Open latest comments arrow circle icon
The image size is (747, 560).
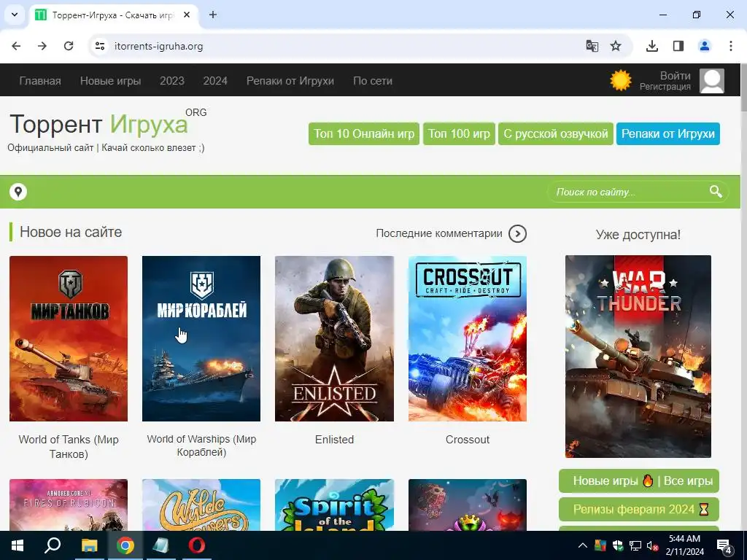(x=517, y=234)
